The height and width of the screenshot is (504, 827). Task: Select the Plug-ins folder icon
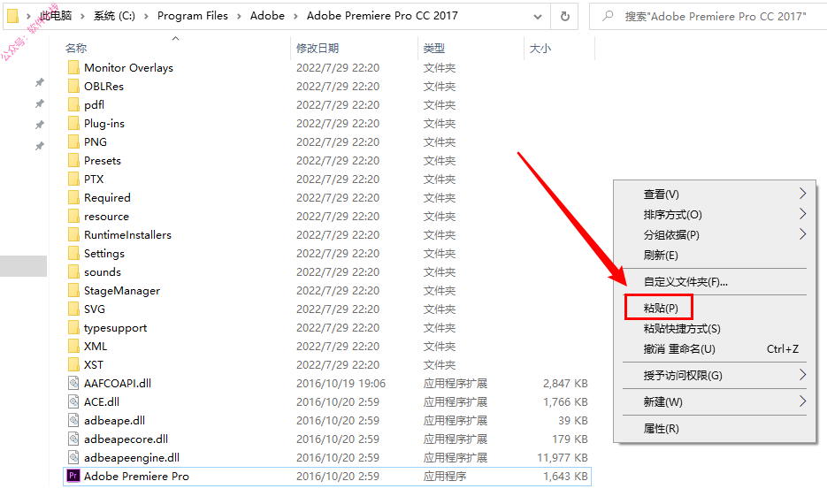pyautogui.click(x=73, y=124)
